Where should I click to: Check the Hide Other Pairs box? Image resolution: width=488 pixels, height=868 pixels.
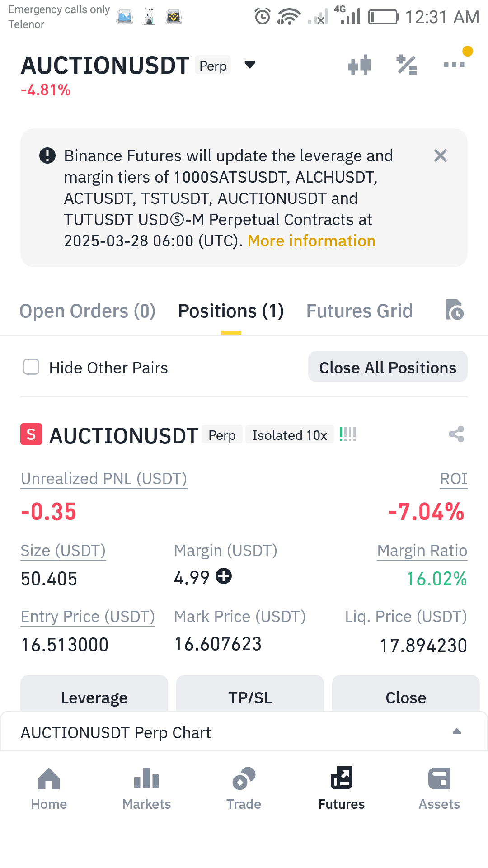(31, 367)
